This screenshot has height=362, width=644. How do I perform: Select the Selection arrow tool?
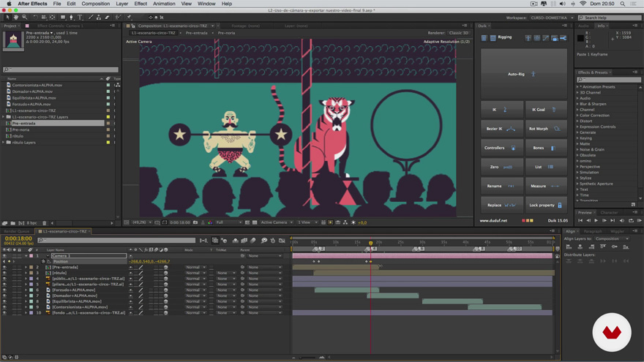pos(7,18)
